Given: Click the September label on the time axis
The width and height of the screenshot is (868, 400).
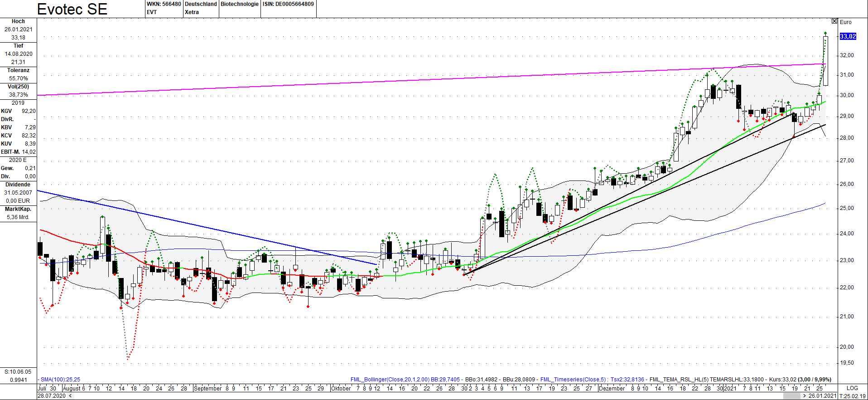Looking at the screenshot, I should tap(207, 388).
